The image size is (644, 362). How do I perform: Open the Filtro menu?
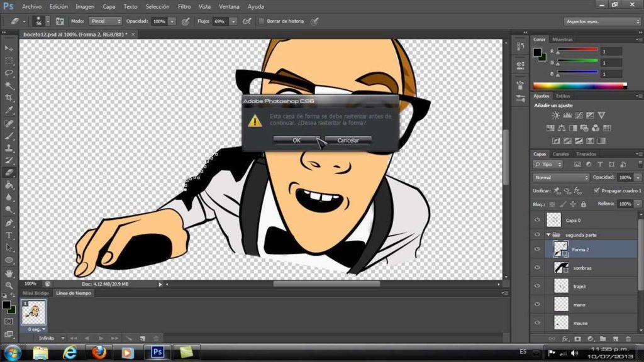point(184,6)
